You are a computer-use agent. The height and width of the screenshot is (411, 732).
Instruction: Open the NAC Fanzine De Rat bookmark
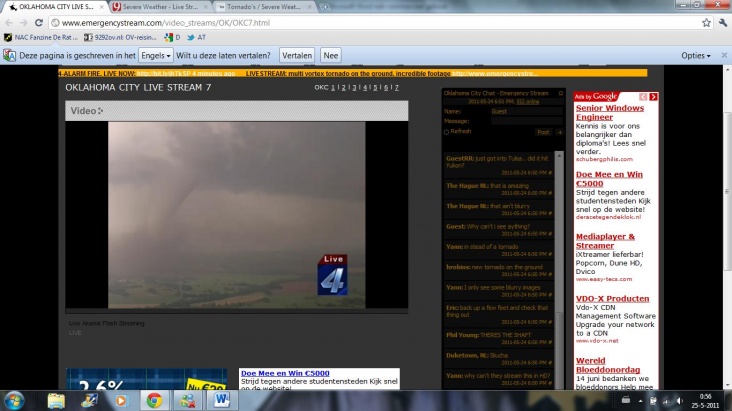[41, 37]
